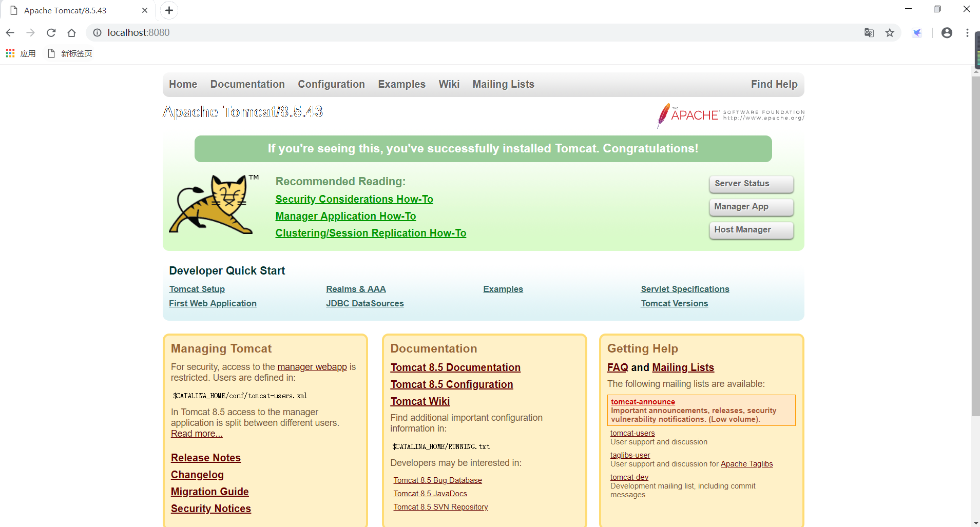Open Examples in the nav bar
980x527 pixels.
pyautogui.click(x=401, y=84)
